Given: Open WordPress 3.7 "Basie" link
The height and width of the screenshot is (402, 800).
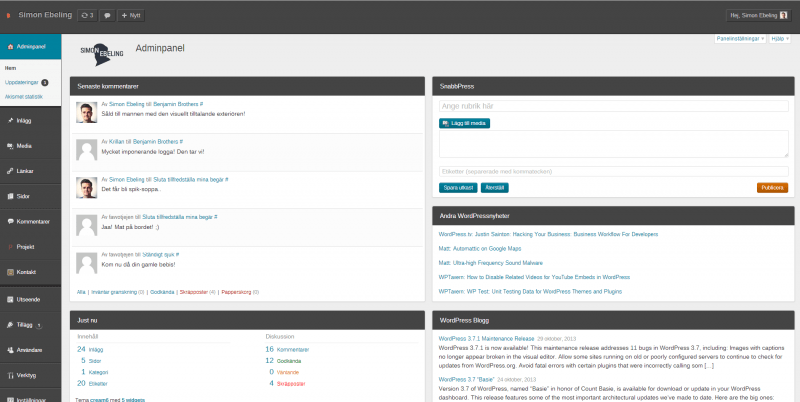Looking at the screenshot, I should point(466,380).
